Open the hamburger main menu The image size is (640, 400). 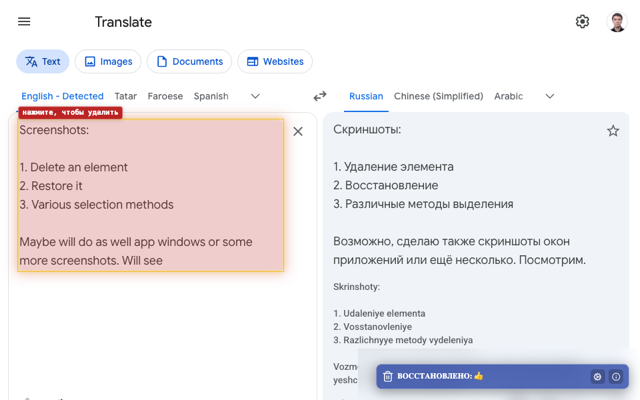click(24, 22)
